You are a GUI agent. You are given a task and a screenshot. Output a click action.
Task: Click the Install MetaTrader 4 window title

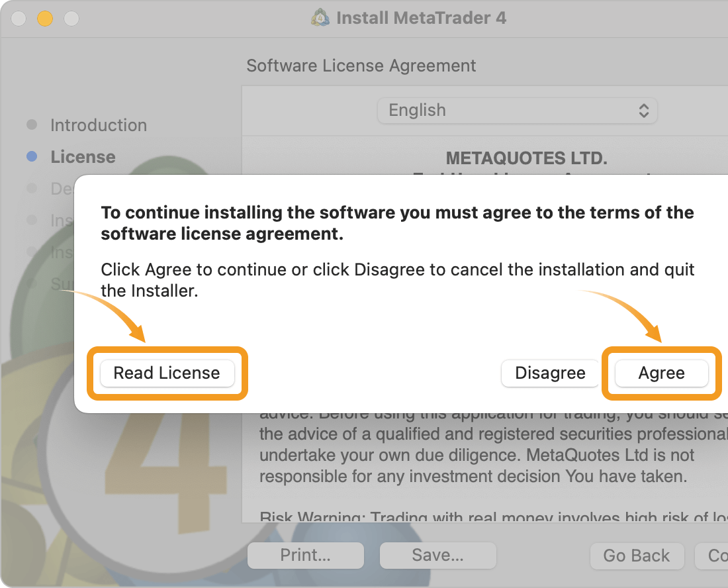click(x=421, y=18)
